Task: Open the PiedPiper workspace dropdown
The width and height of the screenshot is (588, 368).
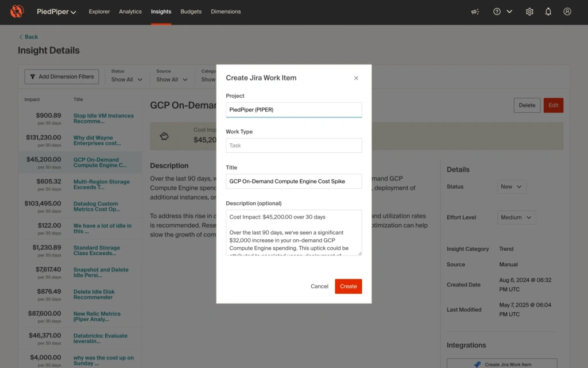Action: point(56,11)
